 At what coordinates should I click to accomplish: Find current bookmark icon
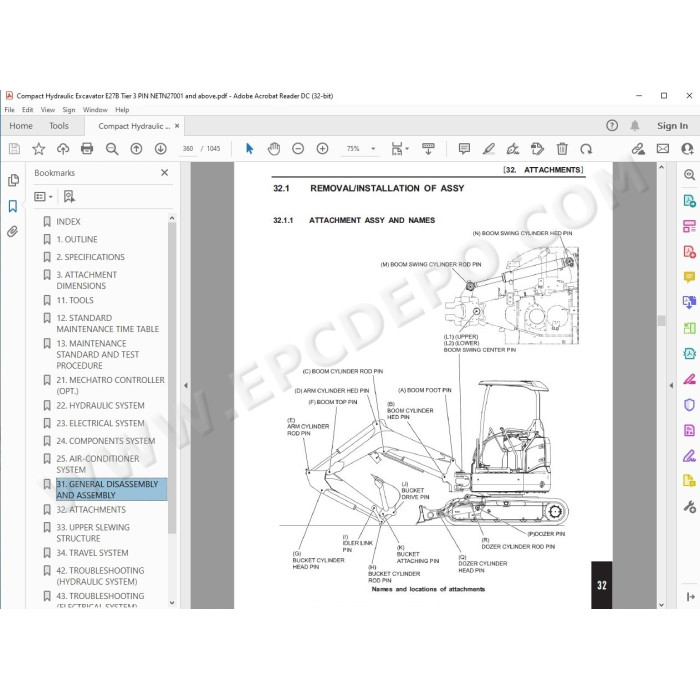(69, 196)
